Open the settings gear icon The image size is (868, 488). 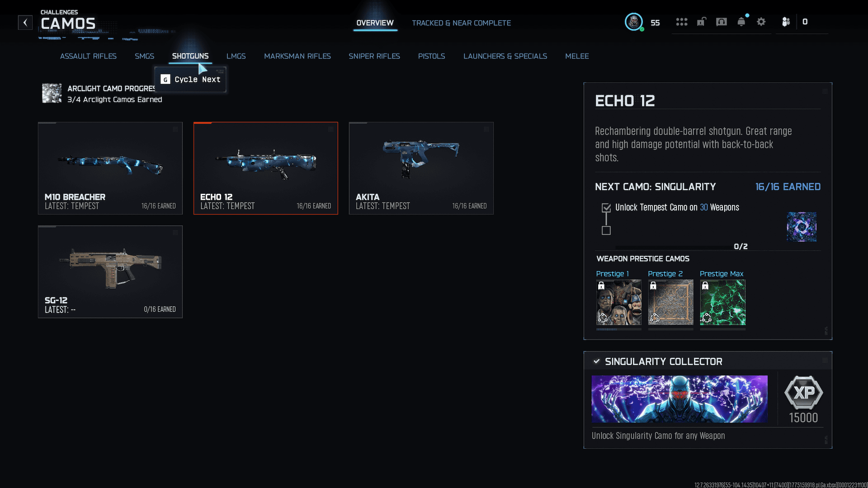(761, 22)
